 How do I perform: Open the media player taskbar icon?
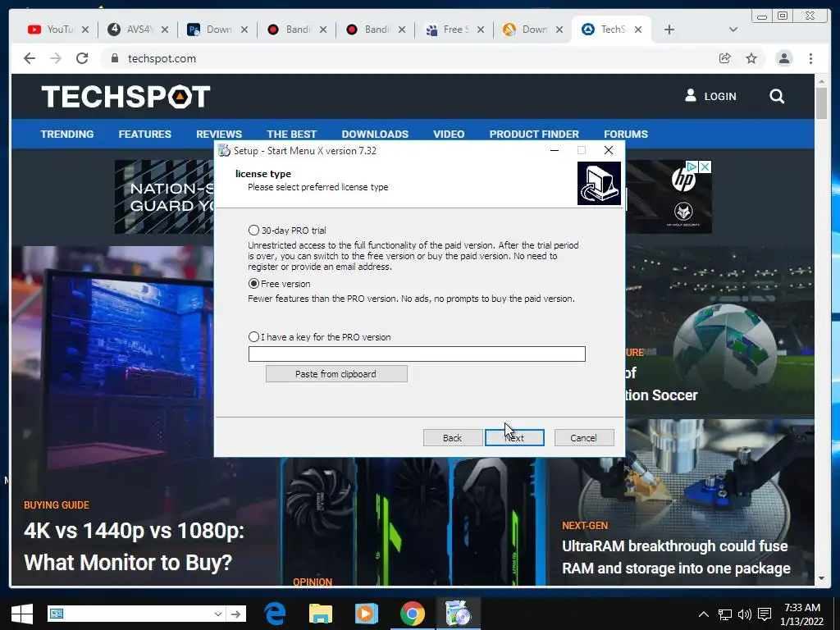[x=367, y=614]
